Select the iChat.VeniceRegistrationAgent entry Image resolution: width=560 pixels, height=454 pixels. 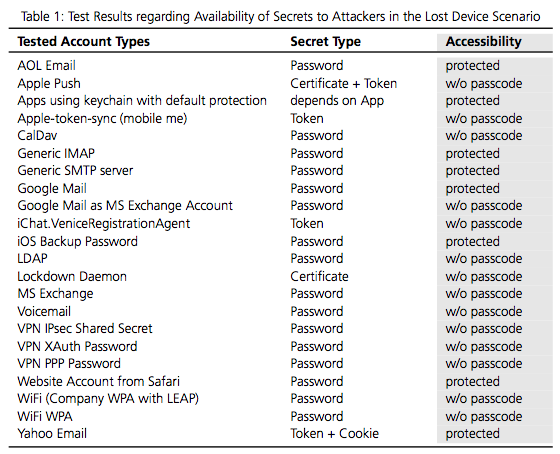pyautogui.click(x=104, y=224)
